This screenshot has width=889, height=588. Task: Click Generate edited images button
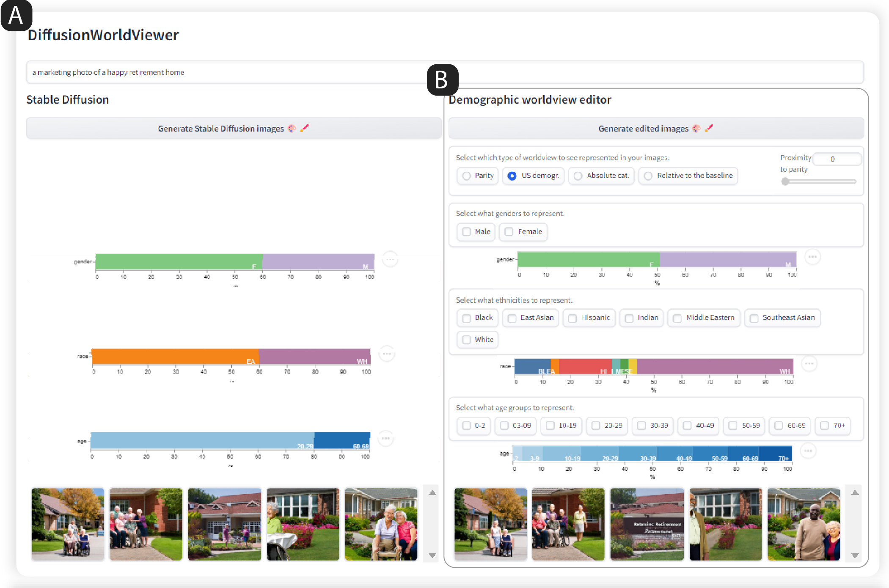[x=655, y=129]
